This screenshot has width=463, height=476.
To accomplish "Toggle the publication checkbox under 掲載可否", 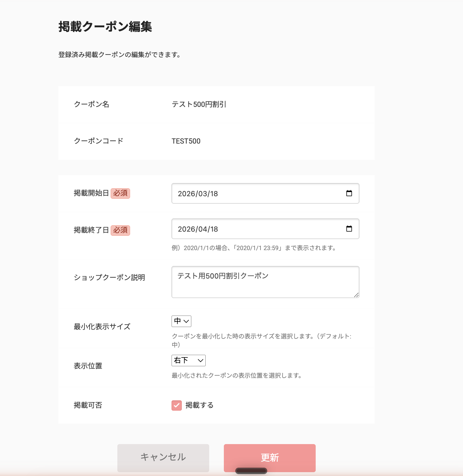I will pyautogui.click(x=176, y=405).
